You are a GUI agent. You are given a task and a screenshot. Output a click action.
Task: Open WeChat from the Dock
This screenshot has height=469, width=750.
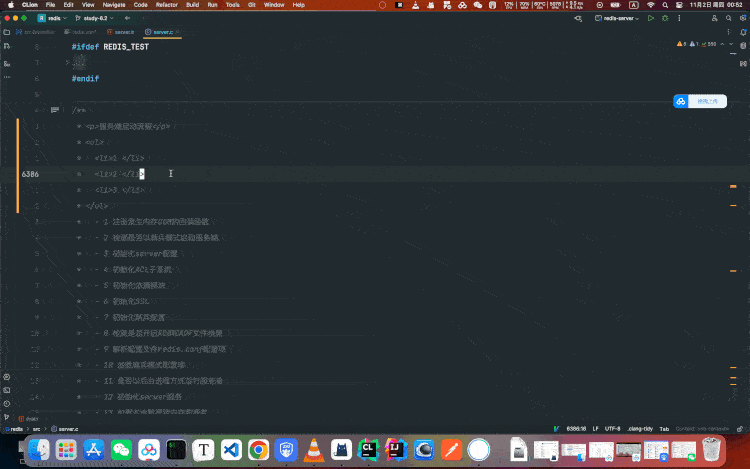point(122,450)
